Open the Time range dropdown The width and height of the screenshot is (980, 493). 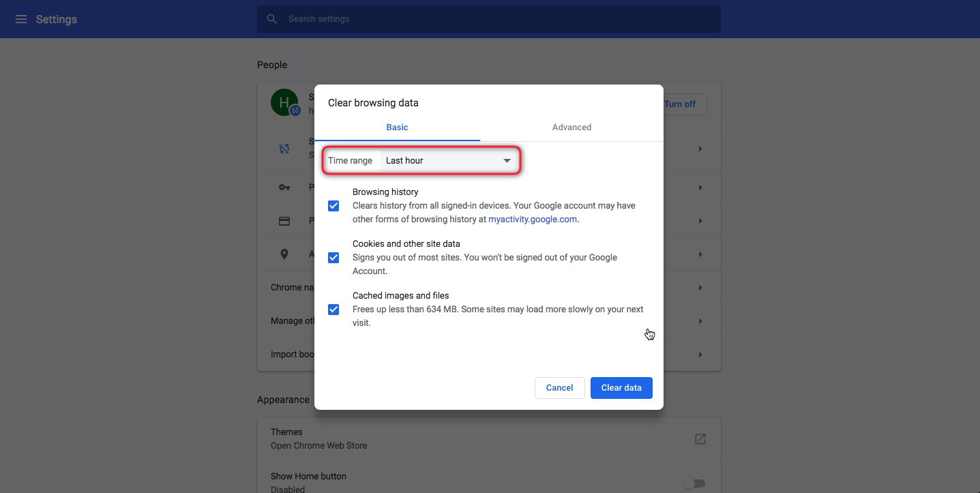449,161
